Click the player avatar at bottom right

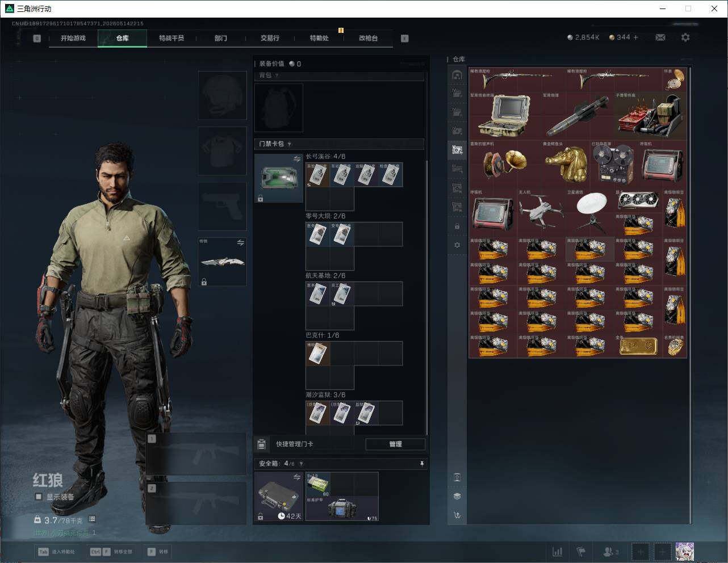[x=684, y=552]
